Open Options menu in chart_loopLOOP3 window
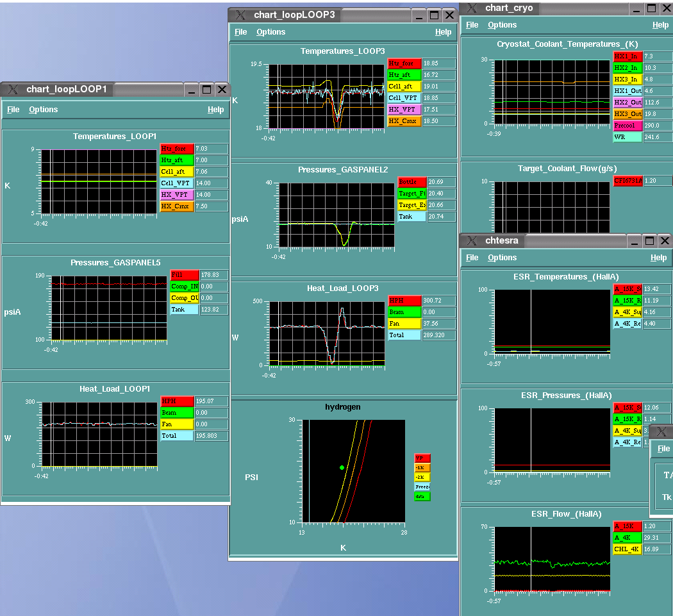 [271, 32]
